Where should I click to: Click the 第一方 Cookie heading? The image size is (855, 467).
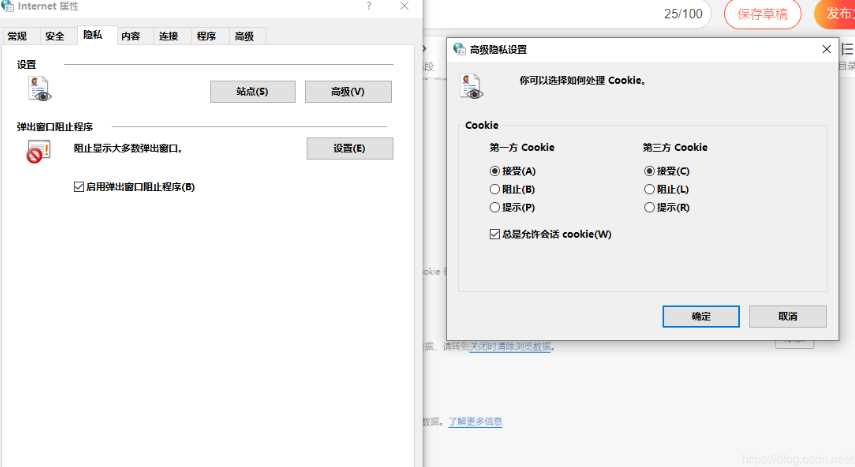click(x=522, y=147)
